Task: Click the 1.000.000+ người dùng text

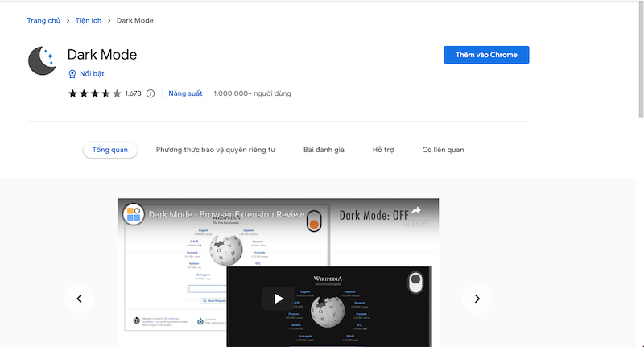Action: pyautogui.click(x=252, y=93)
